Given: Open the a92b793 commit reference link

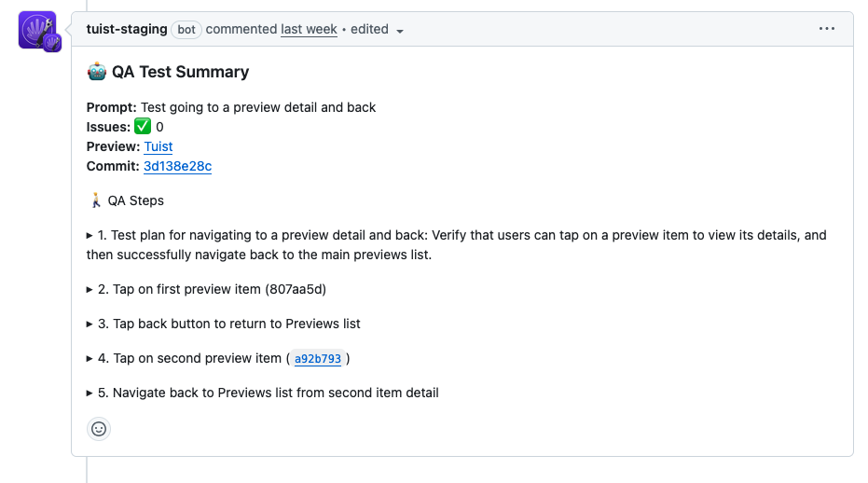Looking at the screenshot, I should (317, 359).
